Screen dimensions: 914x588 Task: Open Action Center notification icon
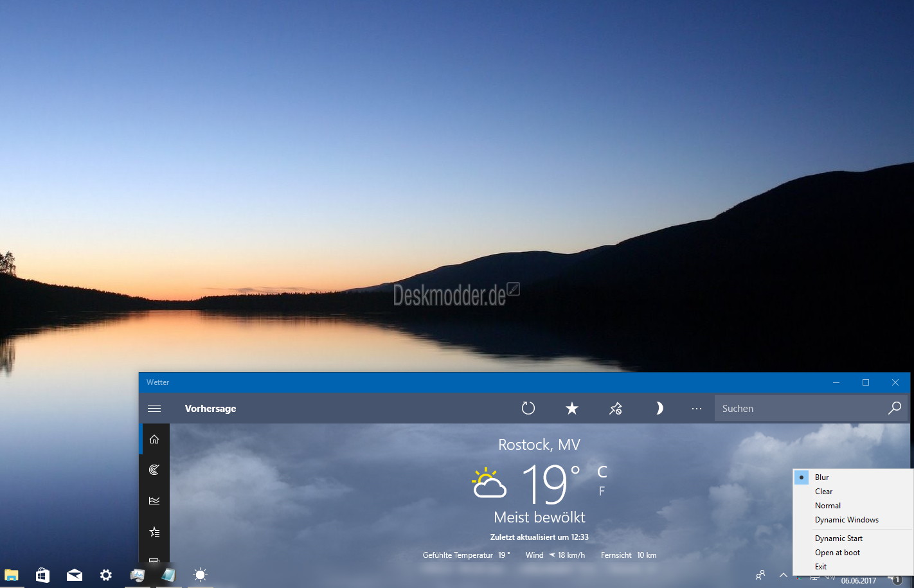point(895,579)
